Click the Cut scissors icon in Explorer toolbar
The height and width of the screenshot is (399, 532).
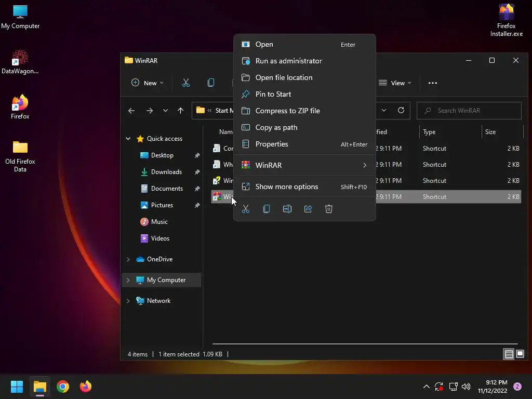(186, 83)
